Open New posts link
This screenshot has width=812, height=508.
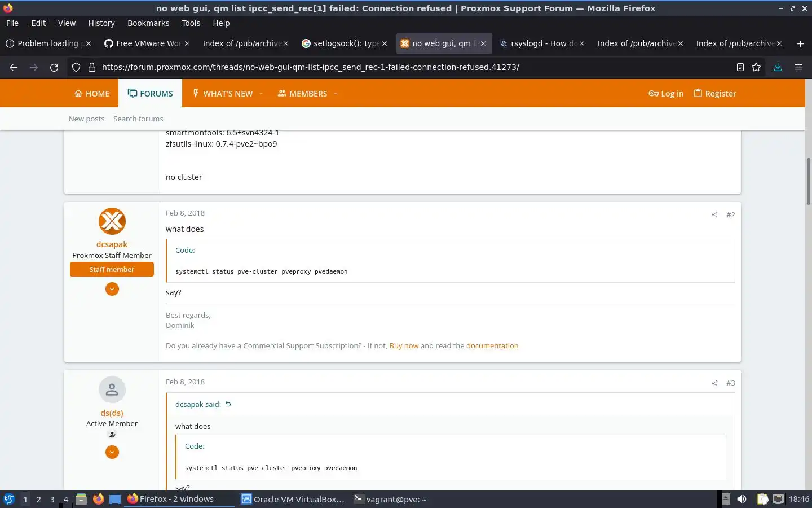86,119
